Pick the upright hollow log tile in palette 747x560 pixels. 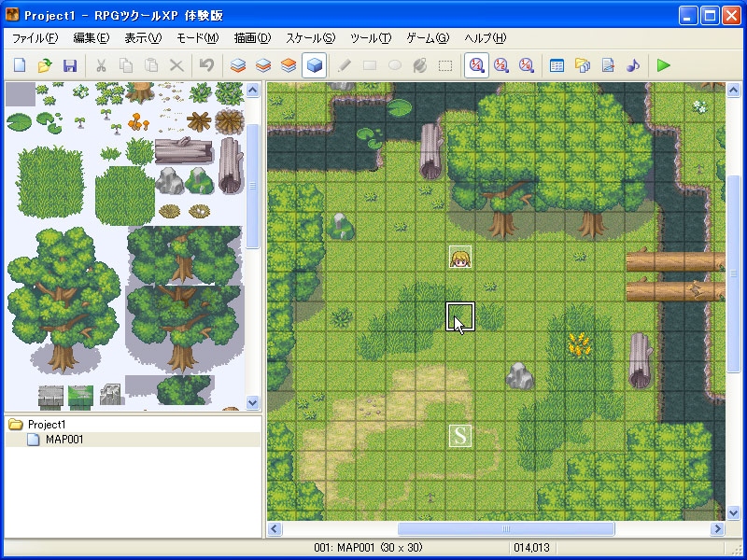pos(231,165)
